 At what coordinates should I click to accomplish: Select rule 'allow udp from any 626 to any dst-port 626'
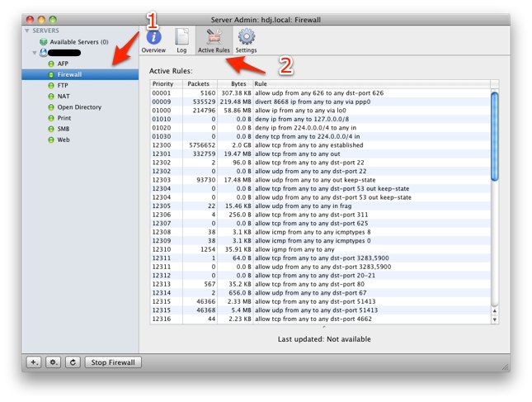click(x=320, y=93)
